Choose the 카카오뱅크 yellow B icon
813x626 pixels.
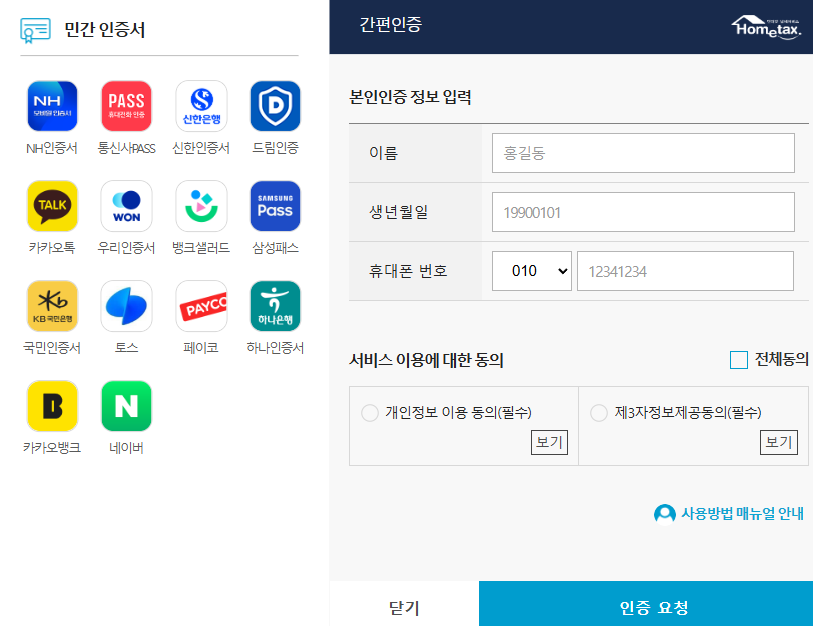(52, 406)
